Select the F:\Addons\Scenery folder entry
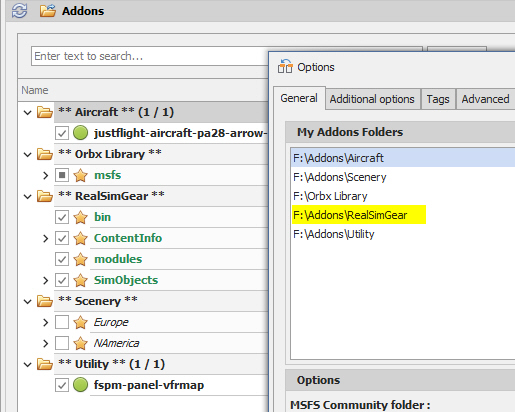The height and width of the screenshot is (412, 515). (x=403, y=177)
